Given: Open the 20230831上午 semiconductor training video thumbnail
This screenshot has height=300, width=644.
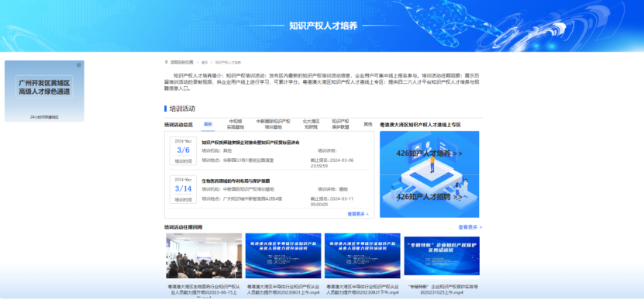Looking at the screenshot, I should (284, 256).
